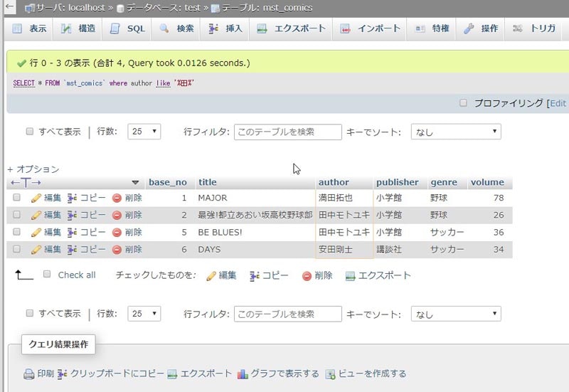Screen dimensions: 569x392
Task: Toggle upper すべて表示 checkbox
Action: [30, 132]
